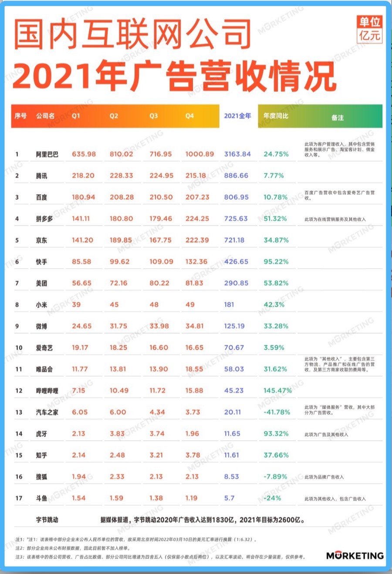Click Tencent full-year value 886.66

236,176
